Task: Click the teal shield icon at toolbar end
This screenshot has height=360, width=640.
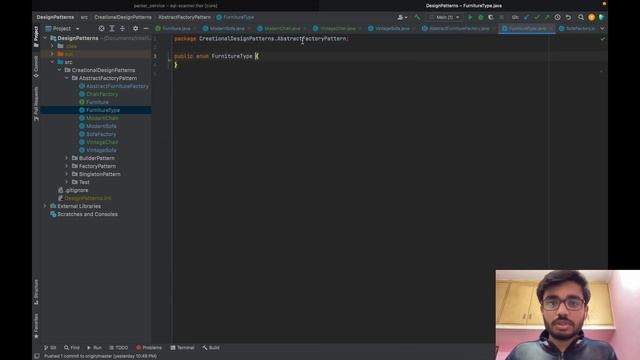Action: pos(601,17)
